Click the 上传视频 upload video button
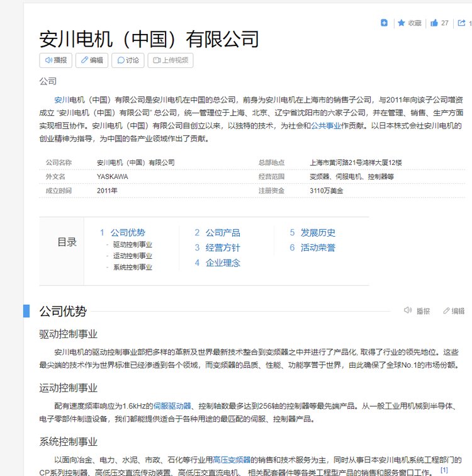The height and width of the screenshot is (476, 472). tap(170, 60)
